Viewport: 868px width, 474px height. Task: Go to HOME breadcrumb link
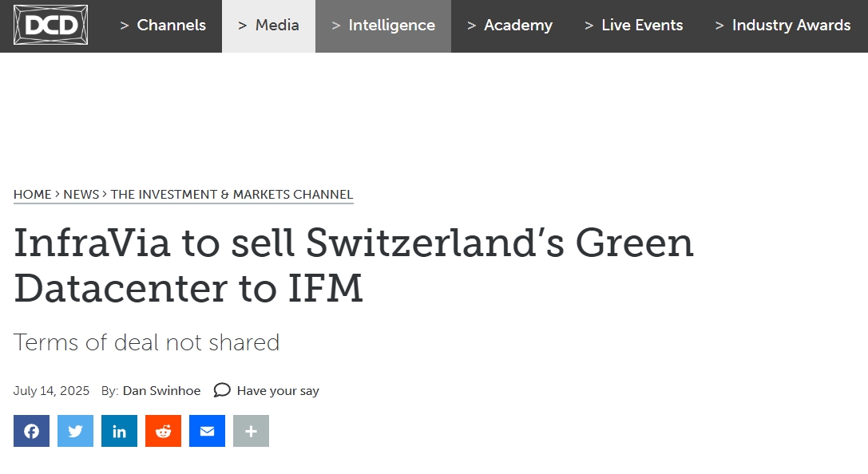click(x=32, y=195)
